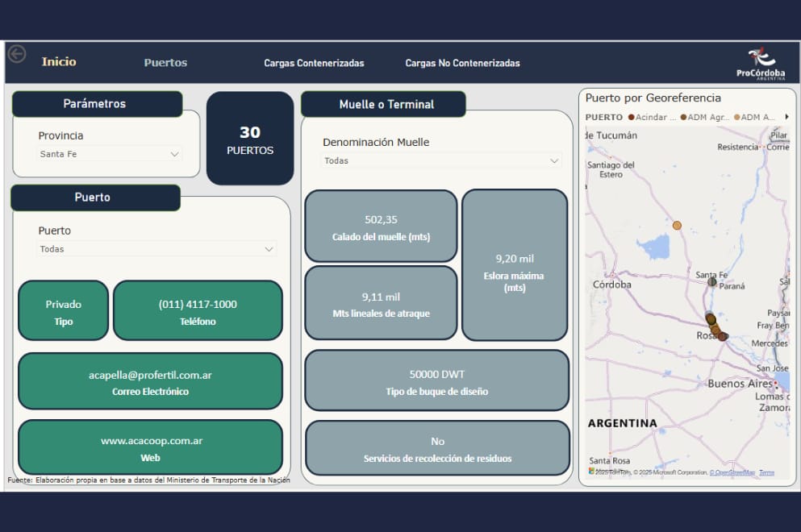The image size is (801, 532).
Task: Click the Resistencia map label
Action: click(737, 147)
